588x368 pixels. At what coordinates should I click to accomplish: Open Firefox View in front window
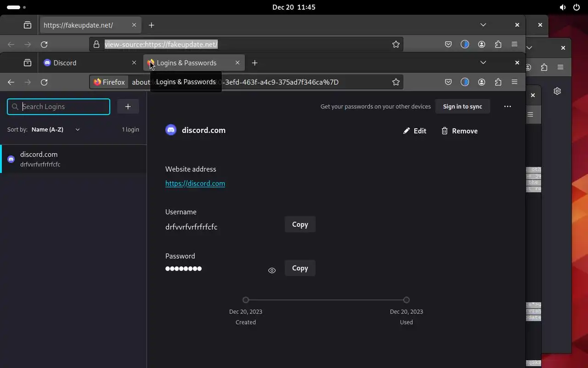point(28,63)
